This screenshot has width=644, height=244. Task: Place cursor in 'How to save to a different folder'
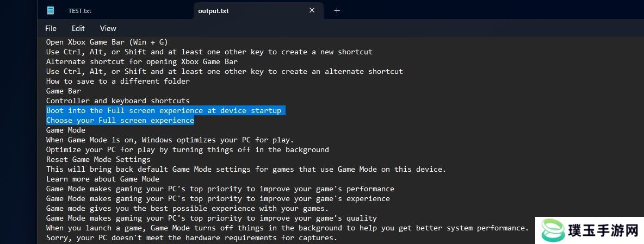118,81
